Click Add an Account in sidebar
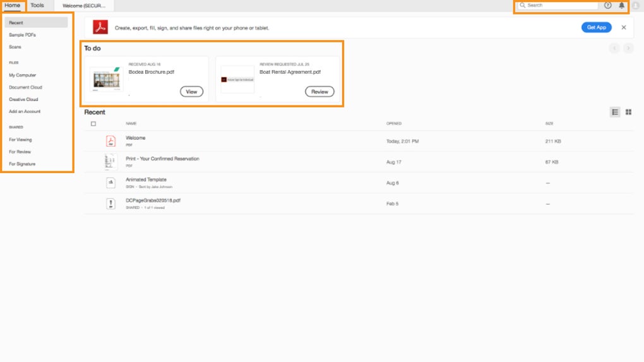Viewport: 644px width, 362px height. [x=25, y=111]
